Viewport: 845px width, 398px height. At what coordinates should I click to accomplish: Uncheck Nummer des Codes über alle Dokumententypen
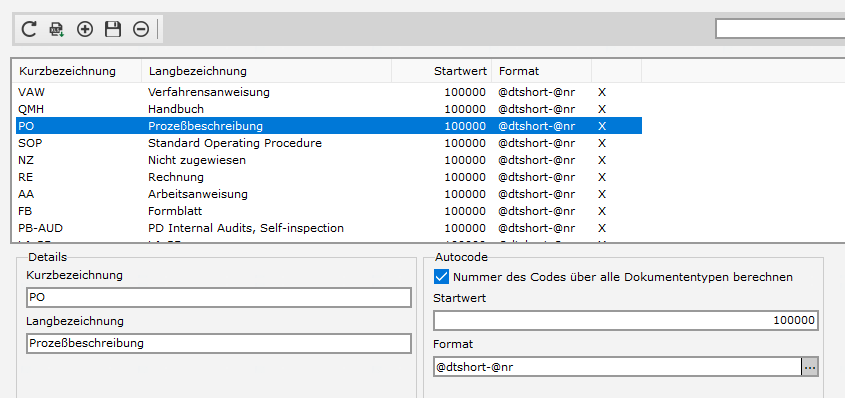point(441,277)
